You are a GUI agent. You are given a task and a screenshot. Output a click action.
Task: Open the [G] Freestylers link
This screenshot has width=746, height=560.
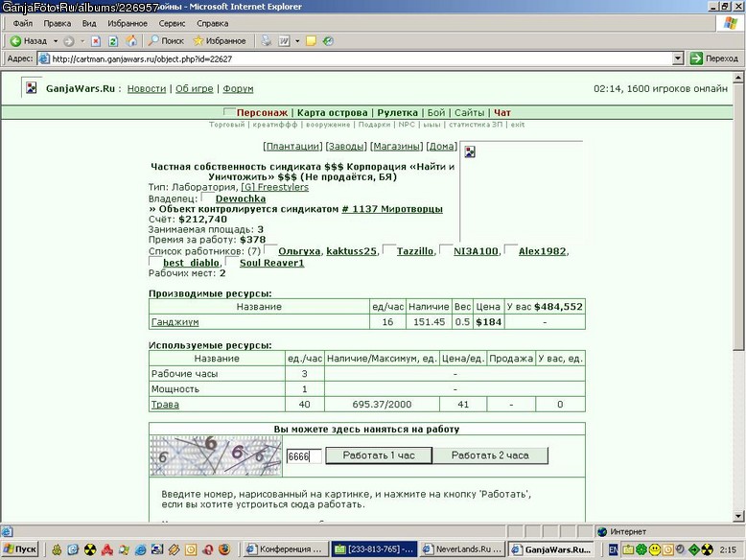[274, 187]
